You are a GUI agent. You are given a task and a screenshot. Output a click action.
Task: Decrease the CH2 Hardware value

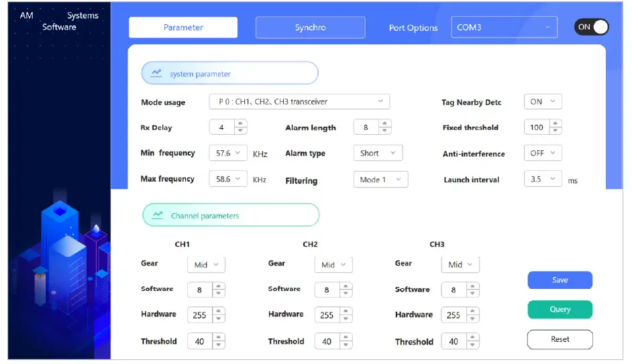coord(346,318)
